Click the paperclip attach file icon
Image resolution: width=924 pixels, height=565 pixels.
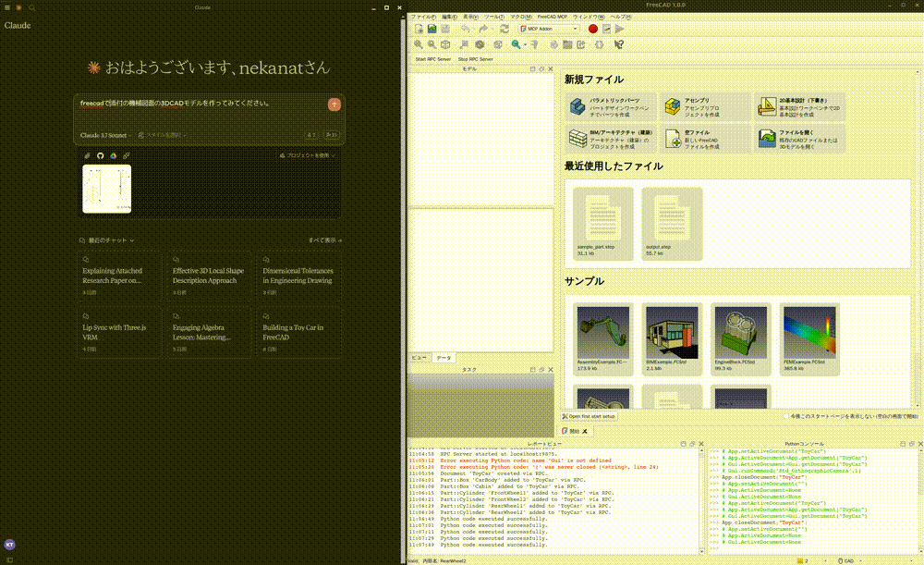[x=88, y=155]
